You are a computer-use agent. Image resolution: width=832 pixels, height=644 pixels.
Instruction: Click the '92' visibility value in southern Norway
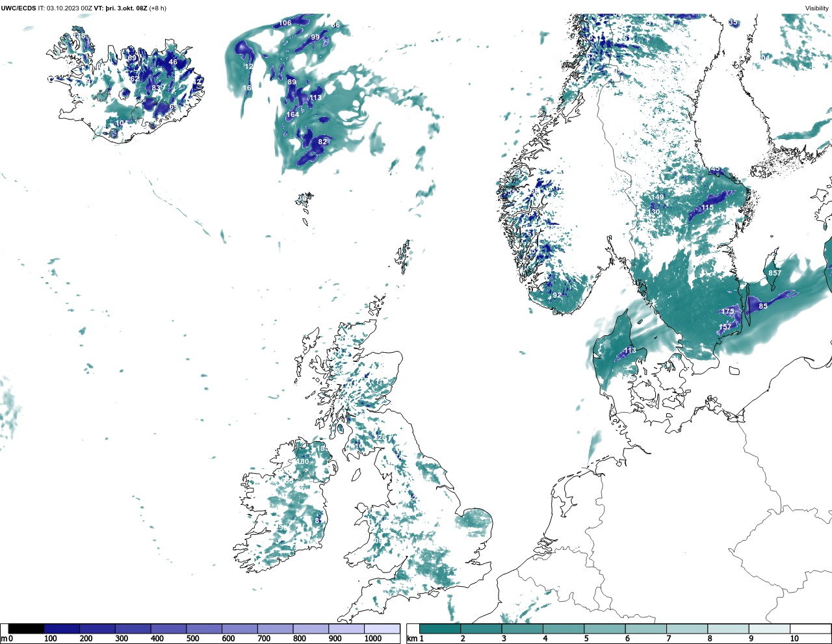tap(557, 295)
